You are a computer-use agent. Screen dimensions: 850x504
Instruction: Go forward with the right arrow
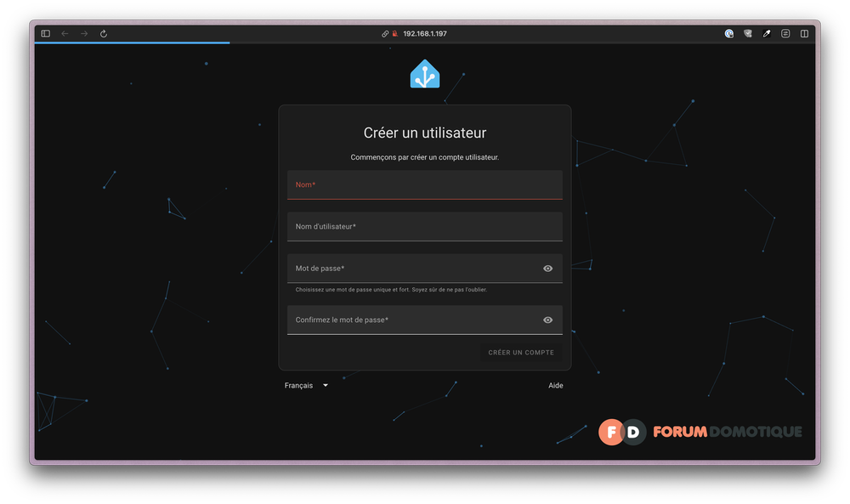pos(84,34)
